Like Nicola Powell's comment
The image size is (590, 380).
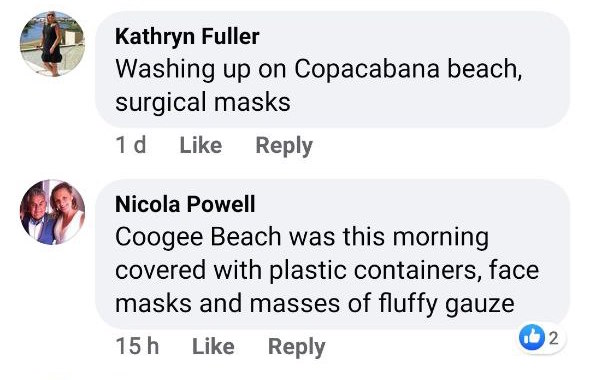point(213,346)
